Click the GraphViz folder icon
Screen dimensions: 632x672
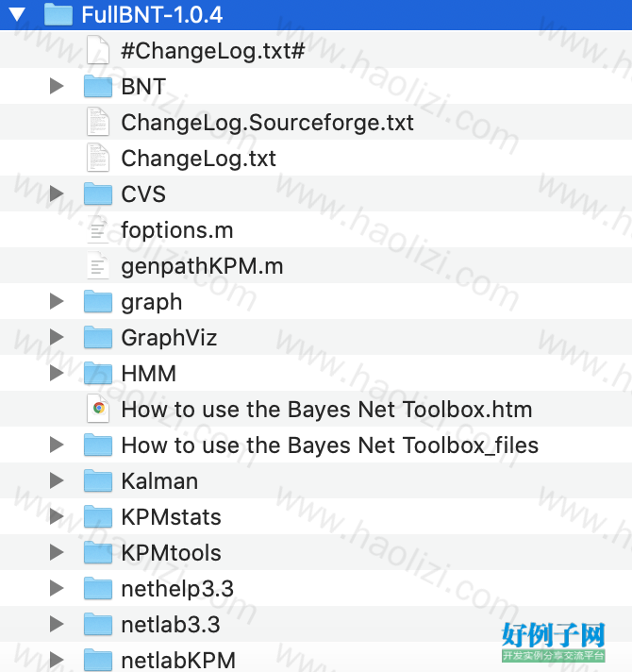tap(98, 337)
